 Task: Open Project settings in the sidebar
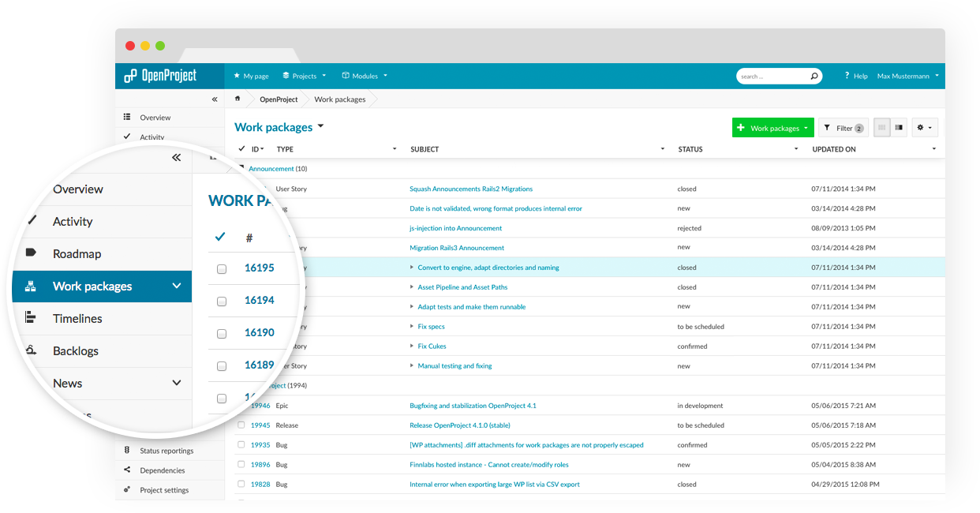pos(164,490)
